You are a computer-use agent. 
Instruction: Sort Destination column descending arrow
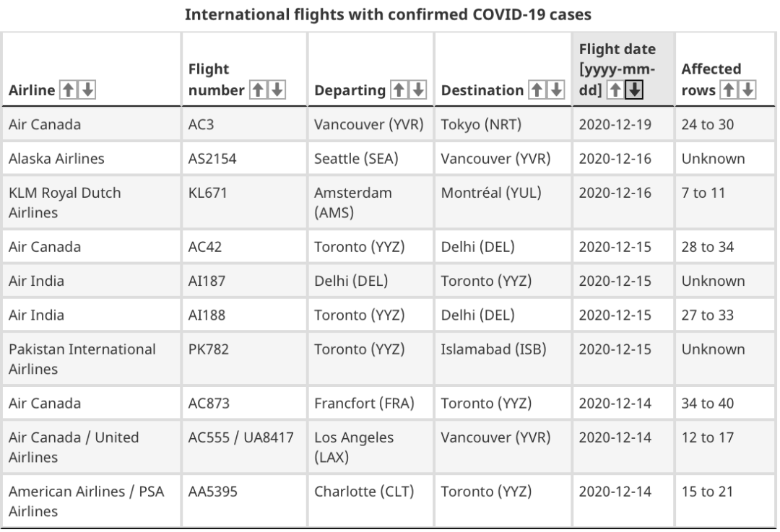pyautogui.click(x=556, y=90)
